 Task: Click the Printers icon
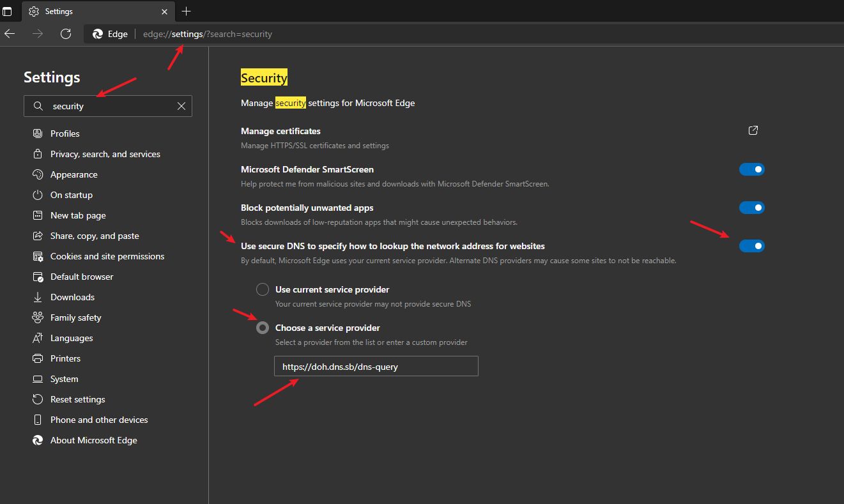[x=38, y=358]
